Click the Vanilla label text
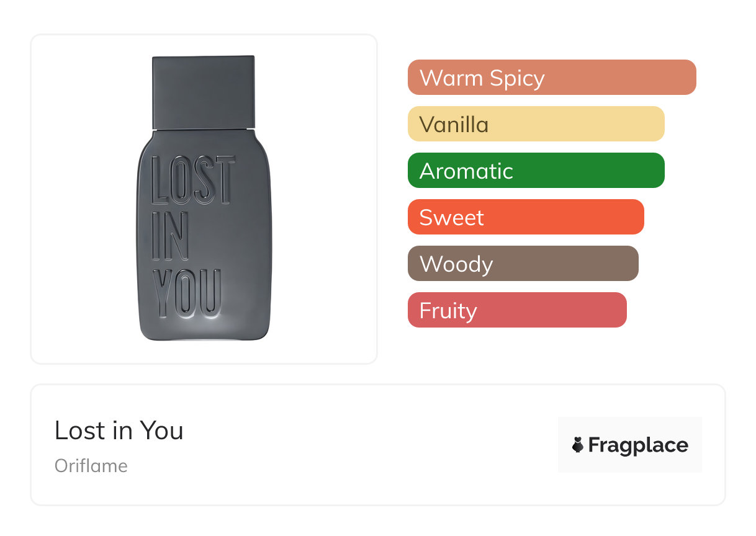The width and height of the screenshot is (756, 536). pyautogui.click(x=454, y=125)
